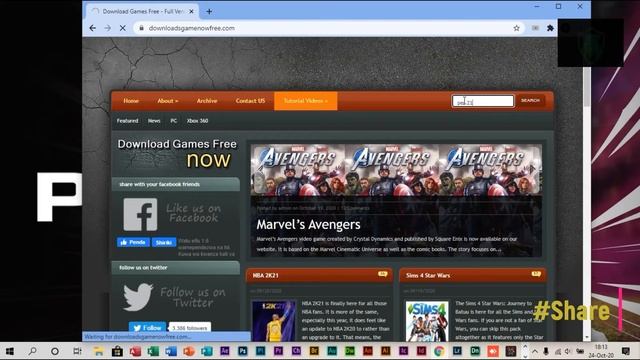Launch Excel from the taskbar

tap(153, 351)
